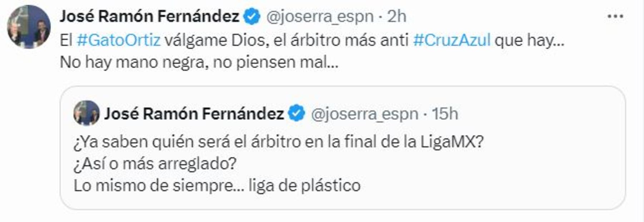
Task: Open the 2h timestamp link
Action: pos(397,16)
